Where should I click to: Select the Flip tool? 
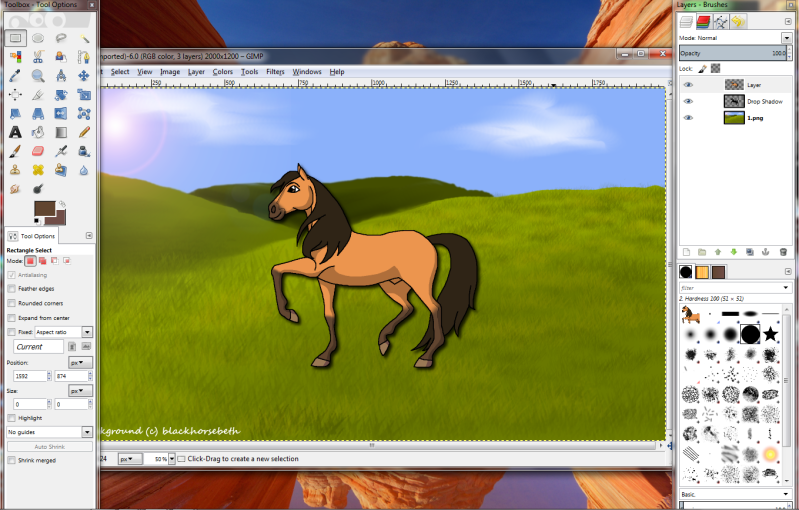[61, 113]
